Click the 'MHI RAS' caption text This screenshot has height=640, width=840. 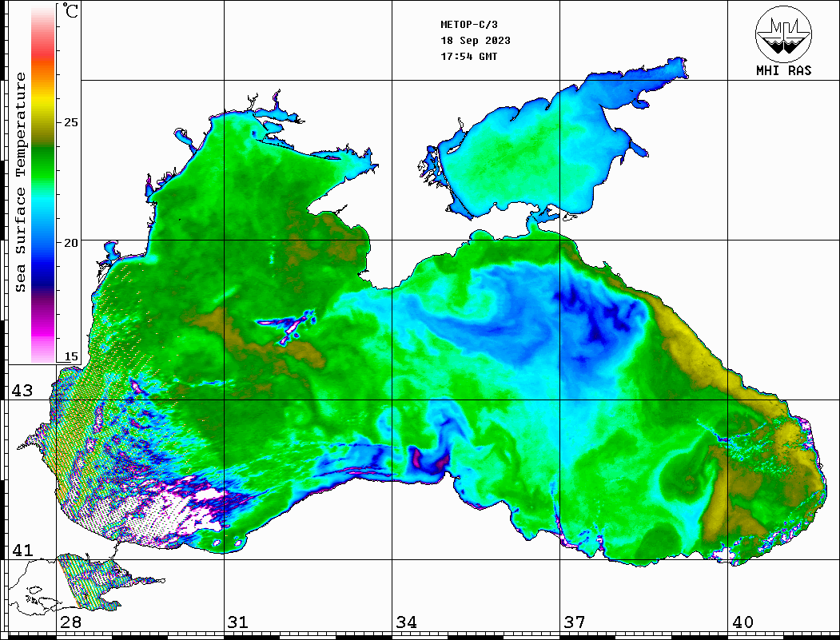click(x=784, y=70)
